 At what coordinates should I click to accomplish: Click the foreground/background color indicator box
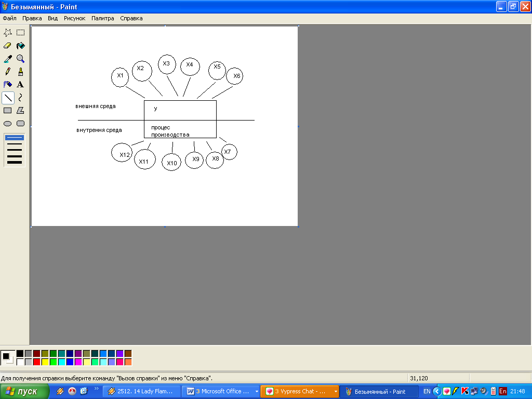click(8, 358)
